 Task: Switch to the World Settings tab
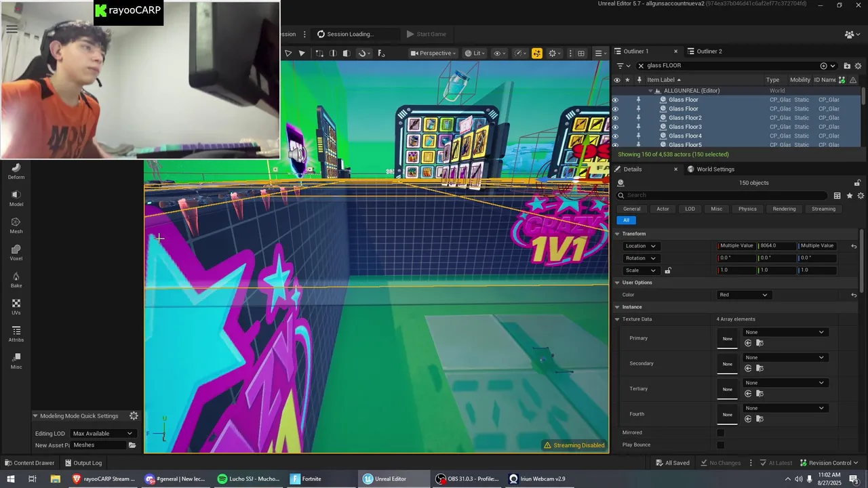coord(711,169)
